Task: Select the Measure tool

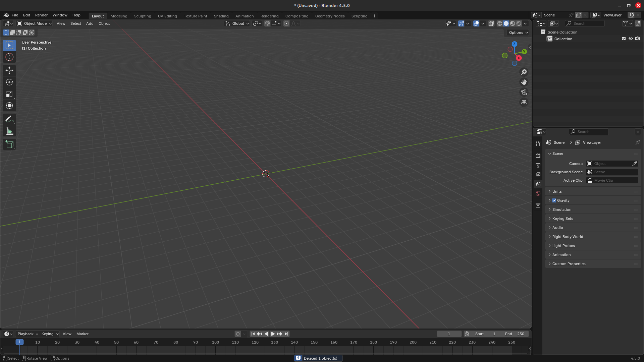Action: click(9, 131)
